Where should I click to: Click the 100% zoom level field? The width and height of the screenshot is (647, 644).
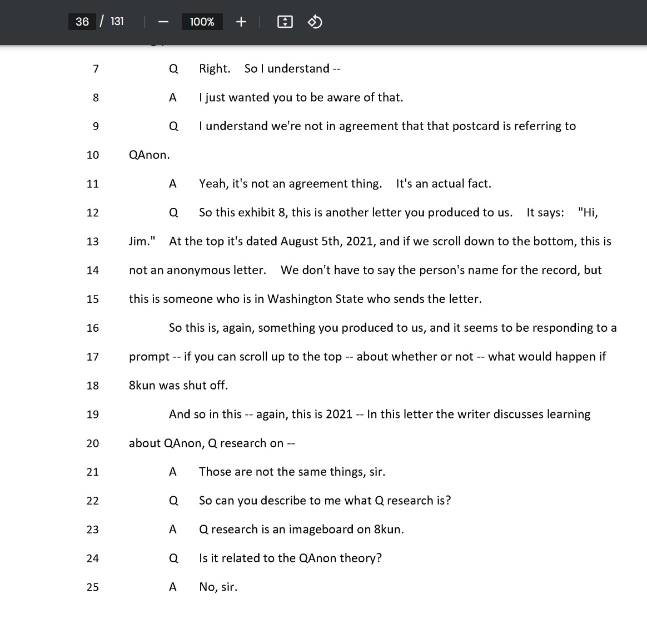(x=202, y=22)
